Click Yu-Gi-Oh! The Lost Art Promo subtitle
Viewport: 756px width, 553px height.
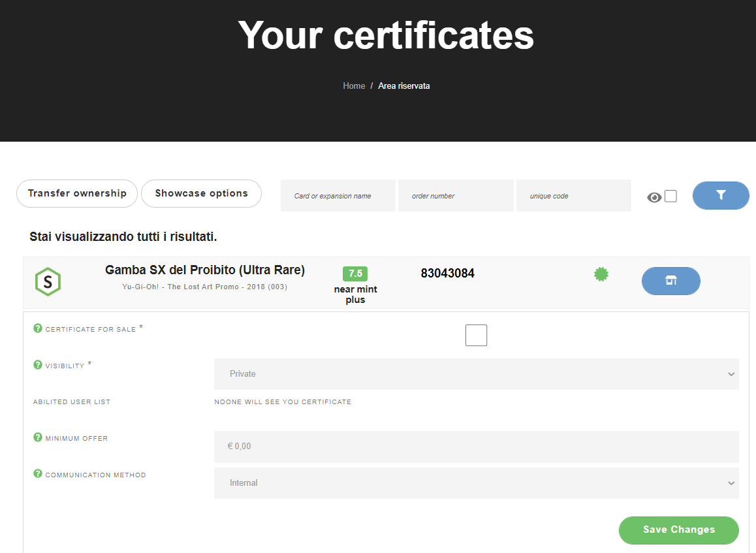[x=205, y=287]
